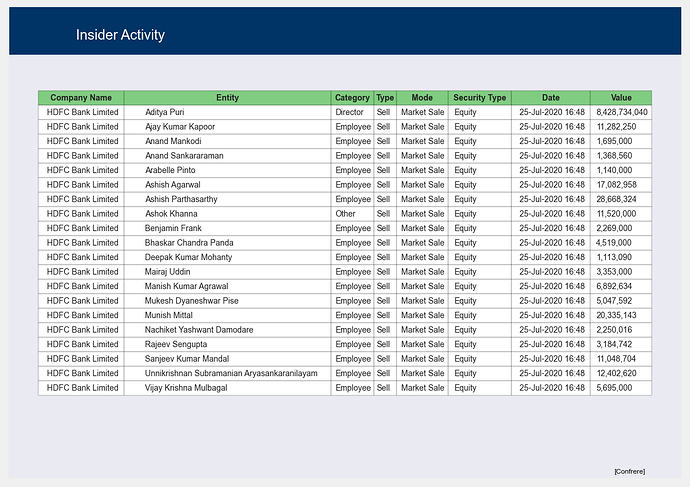Click the Deepak Kumar Mohanty cell
The height and width of the screenshot is (487, 690).
[227, 257]
